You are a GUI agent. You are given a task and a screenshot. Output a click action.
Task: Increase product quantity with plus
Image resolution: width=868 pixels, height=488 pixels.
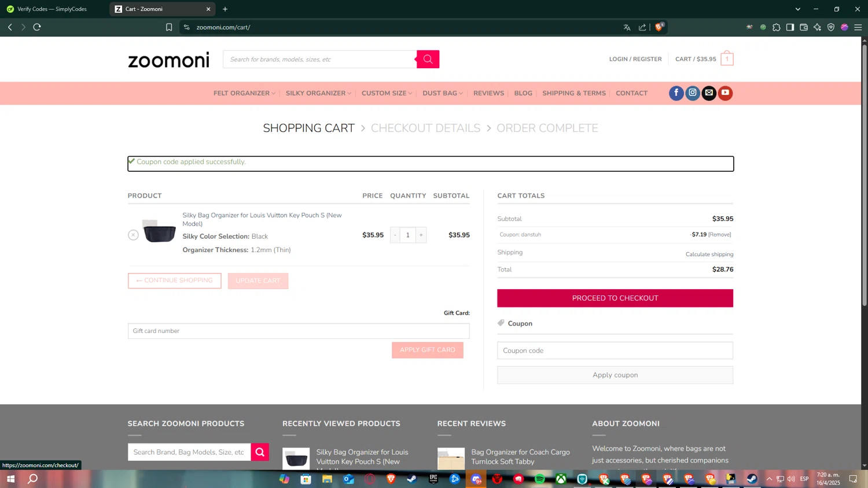point(421,235)
